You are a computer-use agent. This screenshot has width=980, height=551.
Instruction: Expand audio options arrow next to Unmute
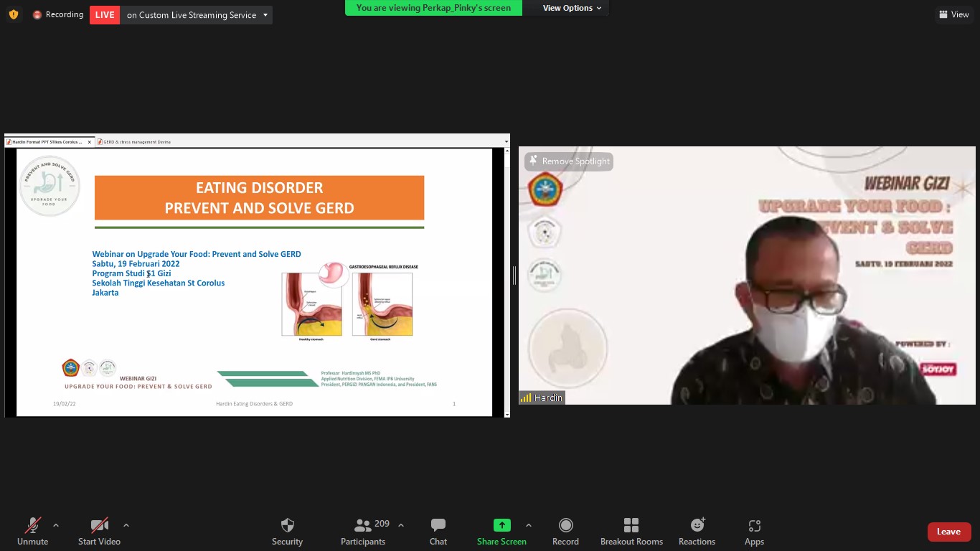point(56,525)
